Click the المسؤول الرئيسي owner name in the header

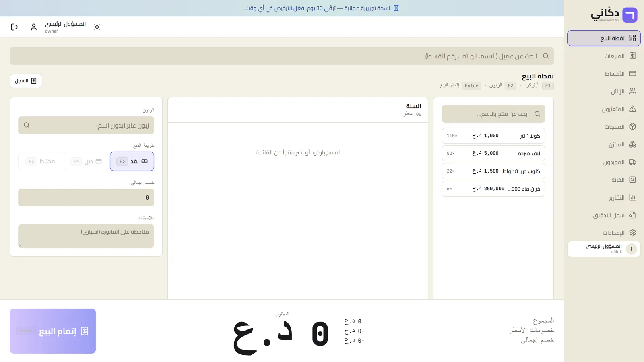click(x=65, y=24)
